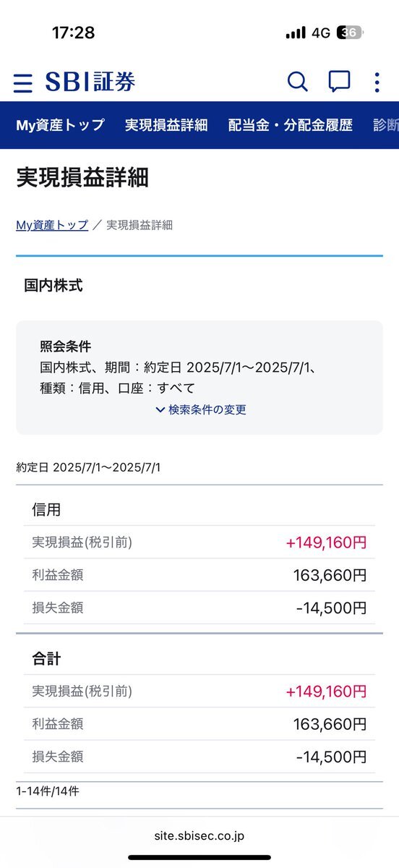Open the chat bubble icon
The height and width of the screenshot is (868, 399).
click(339, 82)
